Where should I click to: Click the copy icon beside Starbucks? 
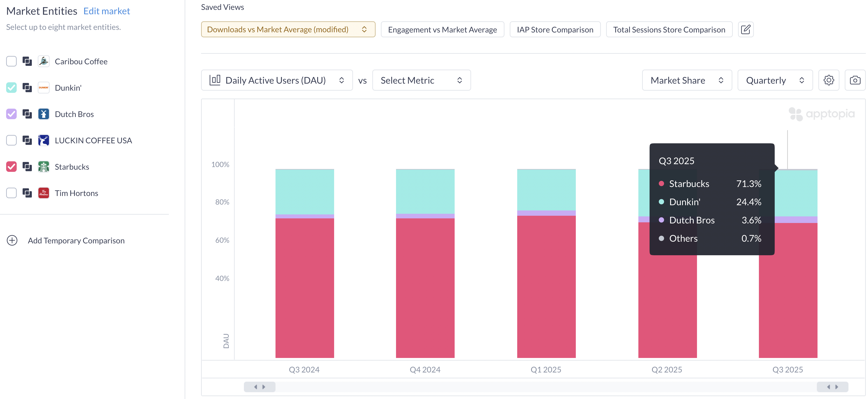point(27,167)
